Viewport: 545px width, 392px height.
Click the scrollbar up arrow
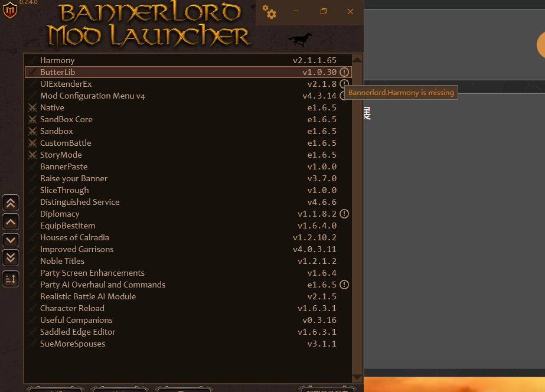coord(357,60)
